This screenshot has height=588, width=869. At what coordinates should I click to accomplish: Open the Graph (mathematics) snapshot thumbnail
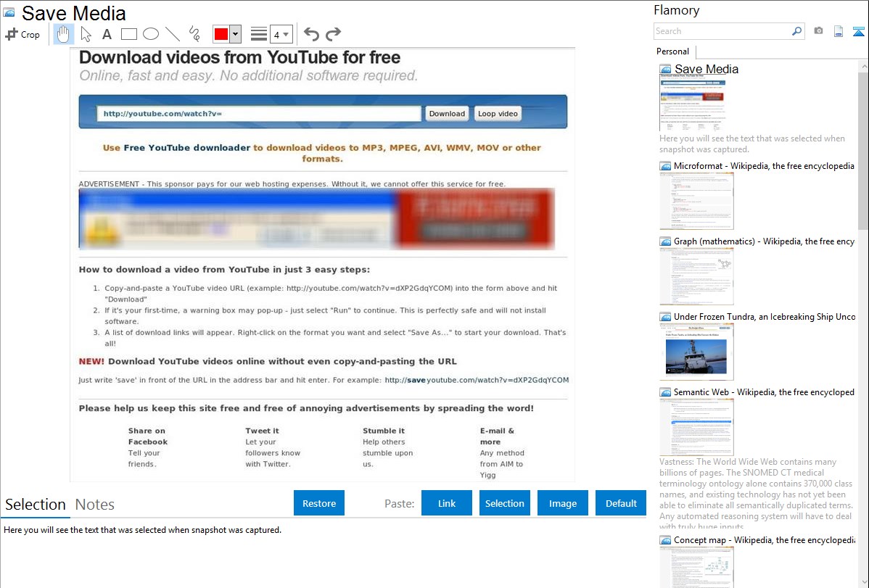coord(696,276)
